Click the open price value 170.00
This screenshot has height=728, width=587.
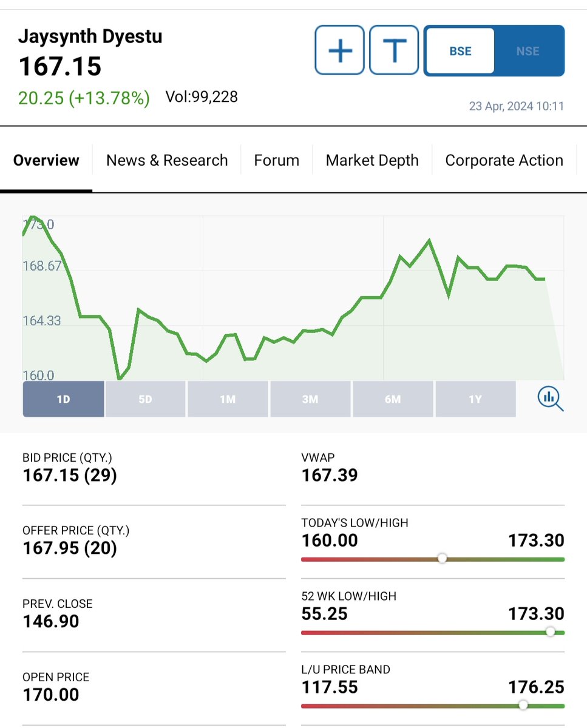(x=51, y=695)
